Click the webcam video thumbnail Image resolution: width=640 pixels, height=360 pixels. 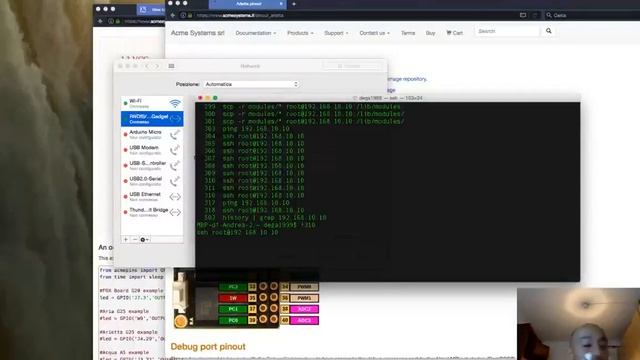coord(578,324)
